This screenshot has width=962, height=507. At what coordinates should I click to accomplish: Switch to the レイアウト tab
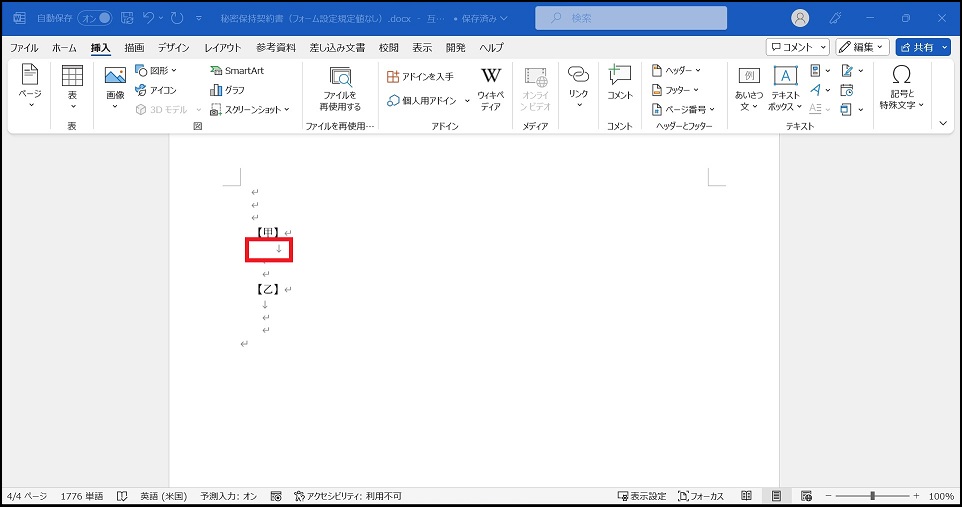click(x=223, y=47)
